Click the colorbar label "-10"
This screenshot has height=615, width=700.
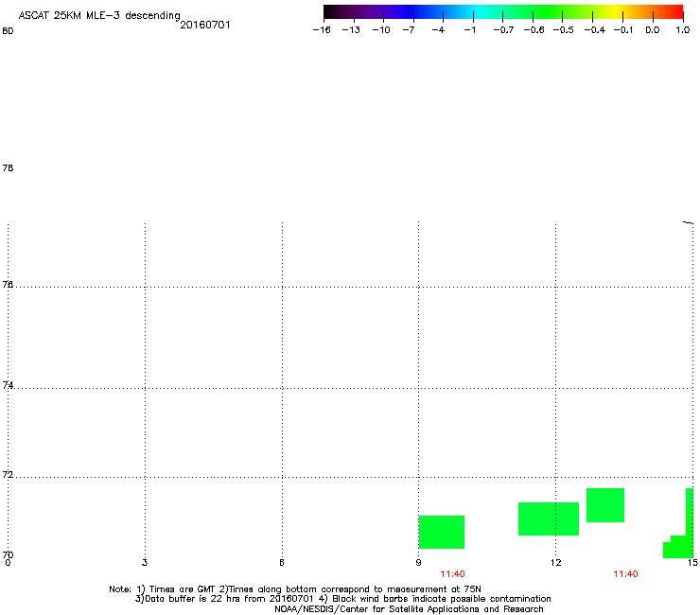point(381,30)
